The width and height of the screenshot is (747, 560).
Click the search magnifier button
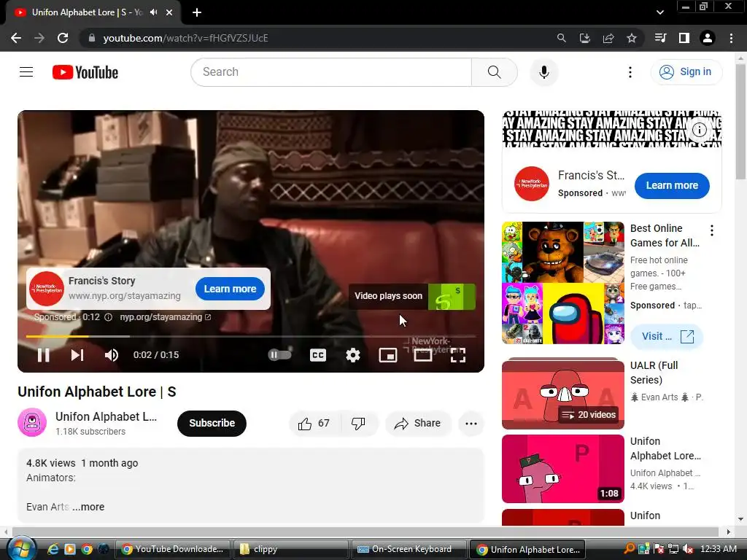pos(495,72)
